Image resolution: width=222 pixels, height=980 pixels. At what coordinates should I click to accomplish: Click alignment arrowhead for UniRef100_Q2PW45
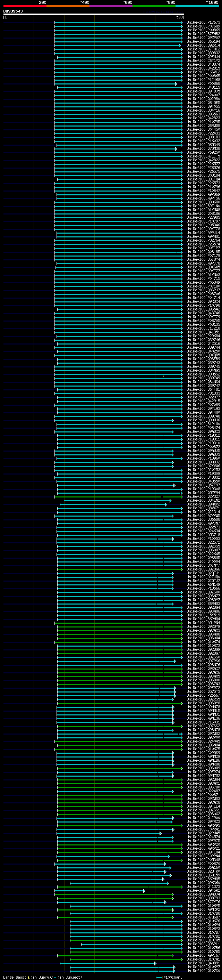[161, 834]
